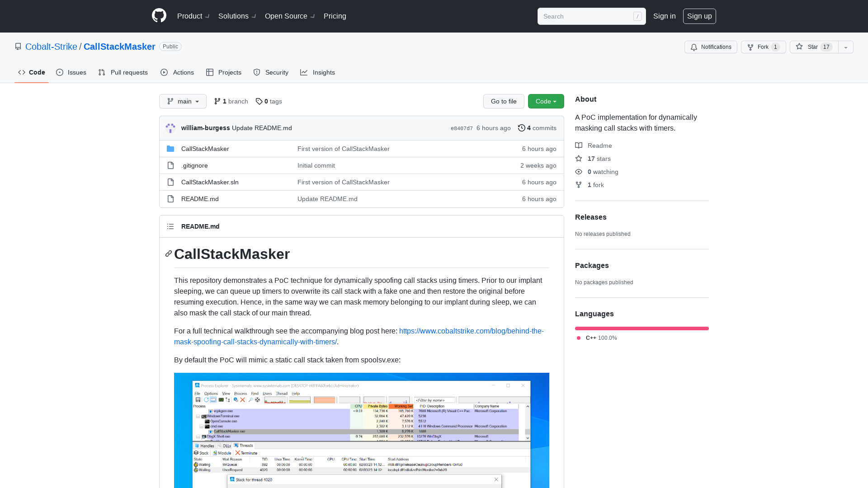Click the tag icon beside 0 tags

point(259,101)
